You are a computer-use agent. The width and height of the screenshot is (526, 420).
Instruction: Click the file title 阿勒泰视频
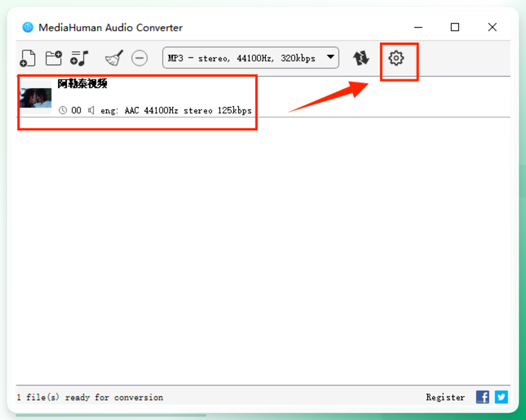pos(83,83)
